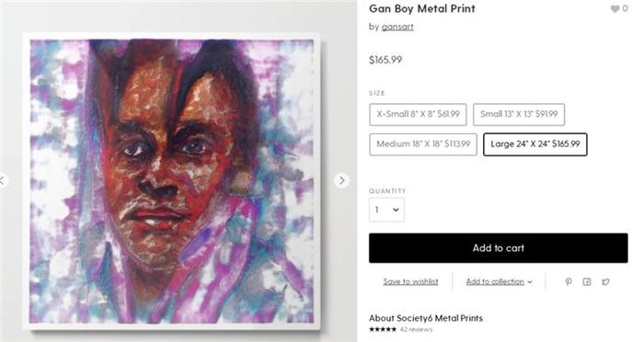Add to cart button

[x=499, y=248]
